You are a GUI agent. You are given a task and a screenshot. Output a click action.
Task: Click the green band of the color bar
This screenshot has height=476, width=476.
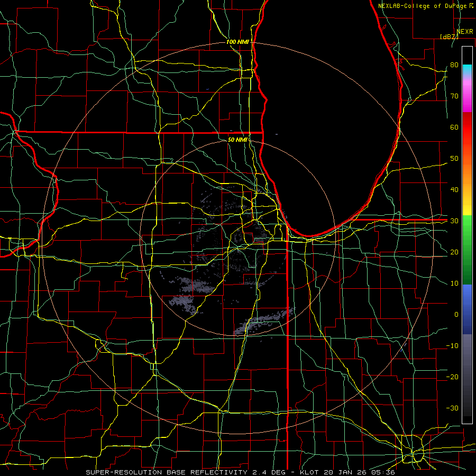(x=467, y=250)
